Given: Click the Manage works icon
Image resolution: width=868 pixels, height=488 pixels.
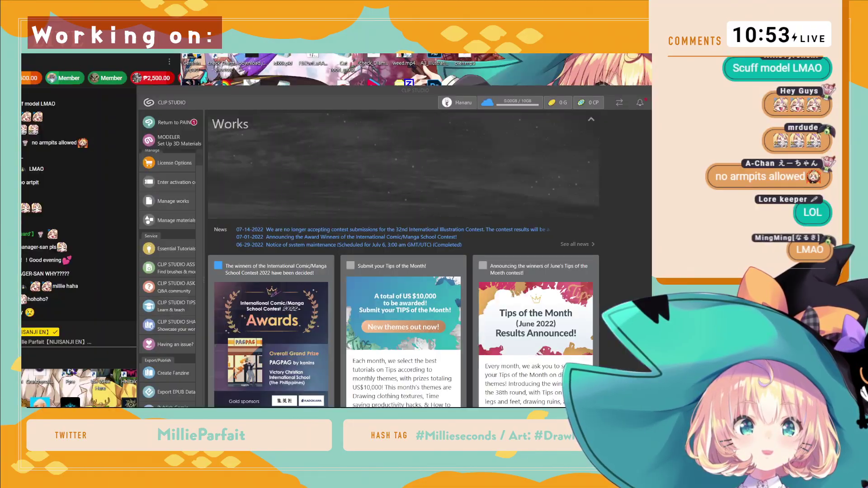Looking at the screenshot, I should (x=149, y=201).
